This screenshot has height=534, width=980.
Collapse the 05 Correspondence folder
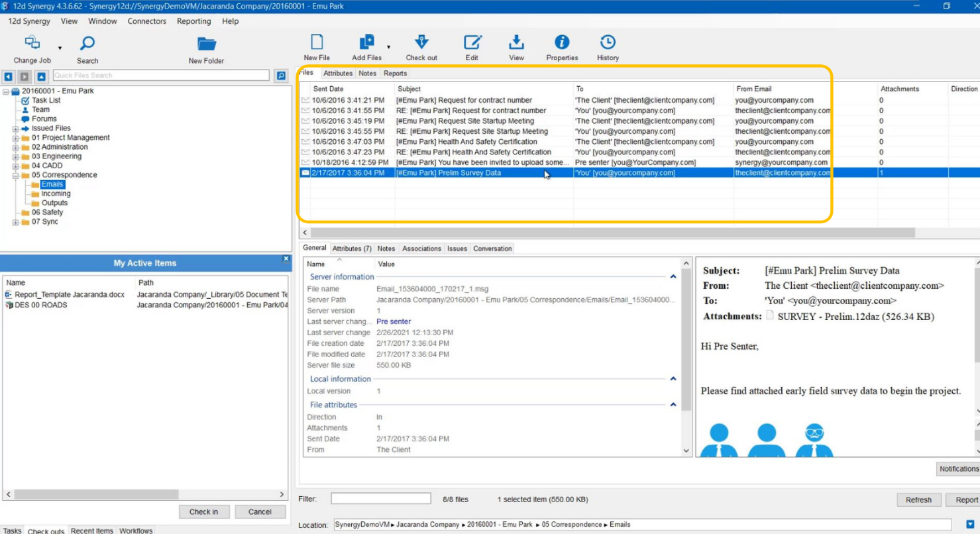16,175
